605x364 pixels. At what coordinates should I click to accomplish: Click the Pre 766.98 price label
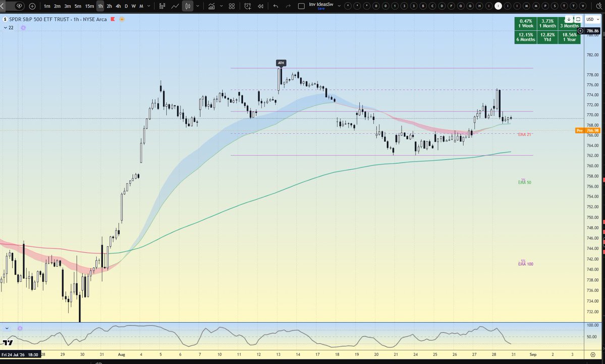(x=588, y=131)
